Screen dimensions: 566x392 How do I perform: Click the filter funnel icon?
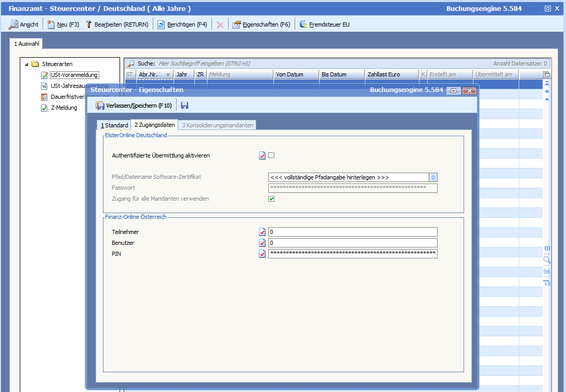point(547,283)
